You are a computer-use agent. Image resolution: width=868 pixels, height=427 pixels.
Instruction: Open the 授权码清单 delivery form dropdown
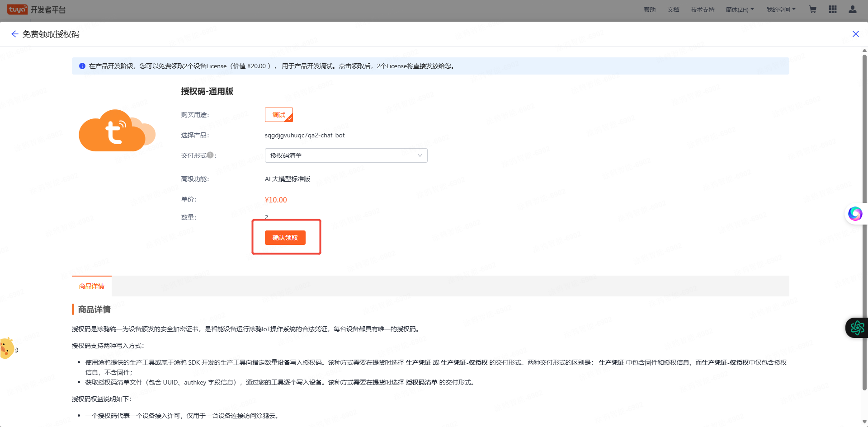(346, 155)
